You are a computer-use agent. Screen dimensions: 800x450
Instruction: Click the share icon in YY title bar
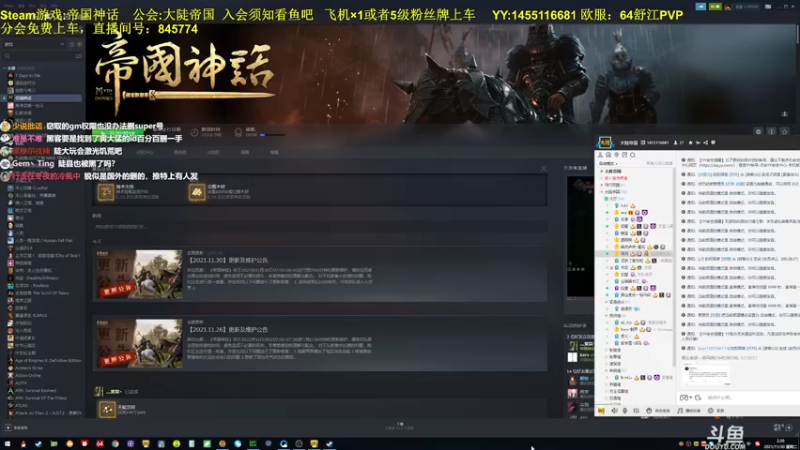[x=706, y=143]
